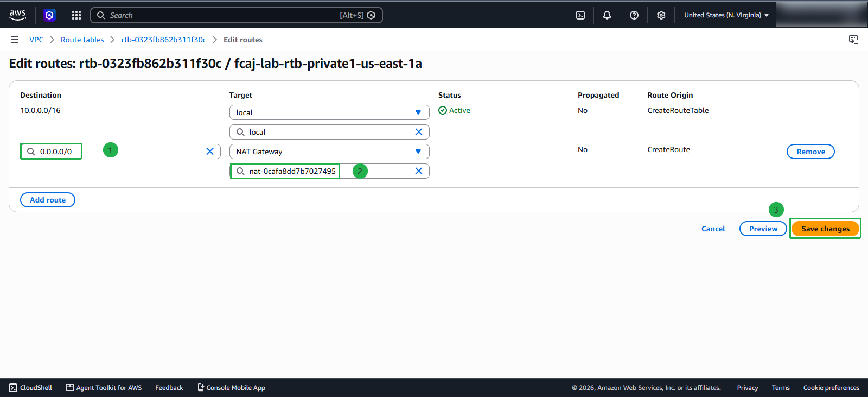Go to the Route tables breadcrumb
This screenshot has height=397, width=868.
pos(82,40)
